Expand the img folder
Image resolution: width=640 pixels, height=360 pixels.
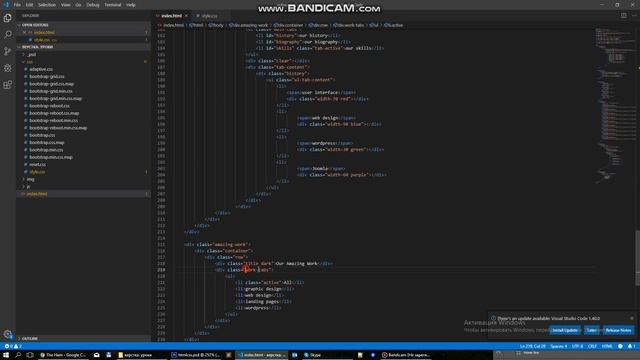[30, 179]
